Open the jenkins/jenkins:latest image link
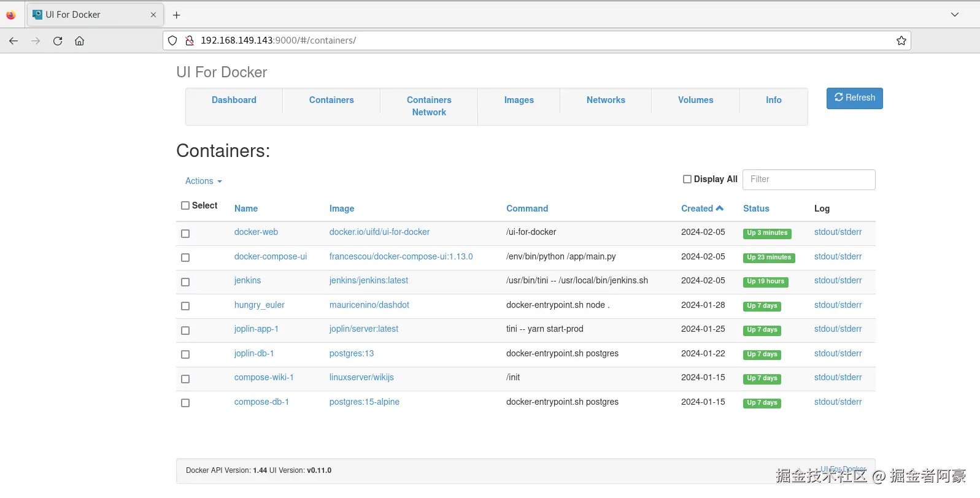Screen dimensions: 980x498 (x=369, y=280)
